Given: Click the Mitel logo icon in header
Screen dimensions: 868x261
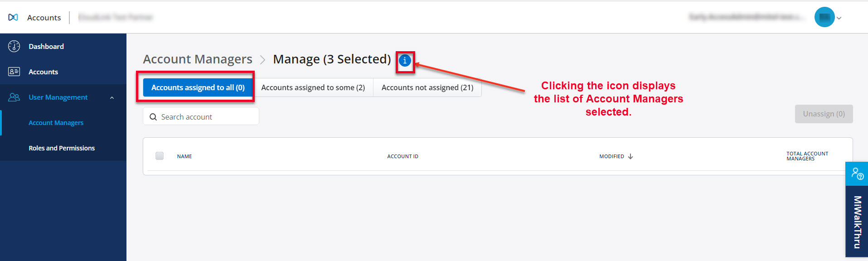Looking at the screenshot, I should (x=13, y=17).
